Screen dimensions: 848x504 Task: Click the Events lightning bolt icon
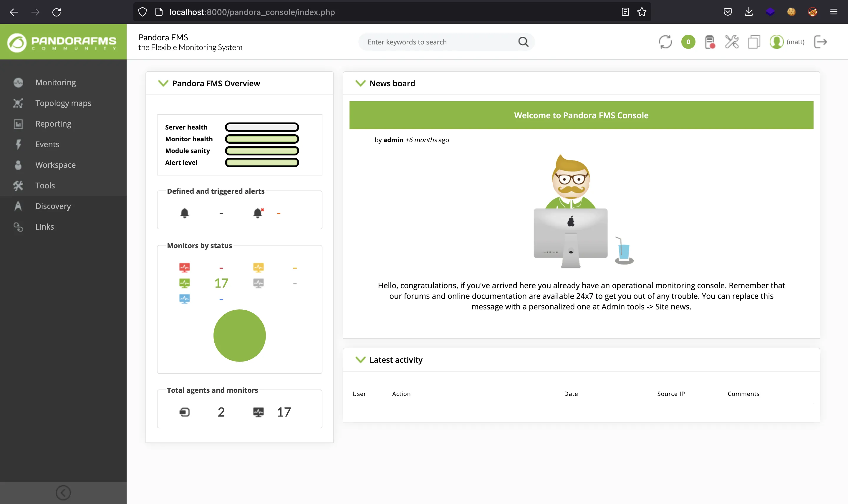[18, 144]
